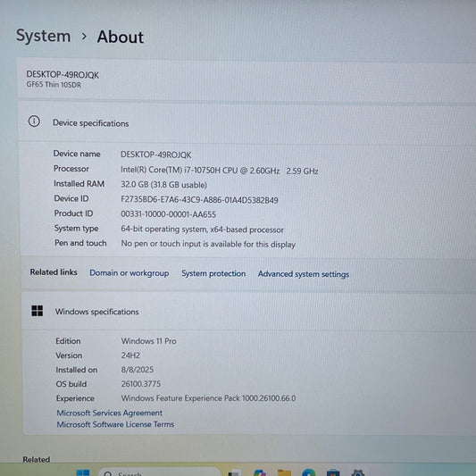
Task: Open Microsoft Store from the taskbar
Action: pyautogui.click(x=333, y=473)
